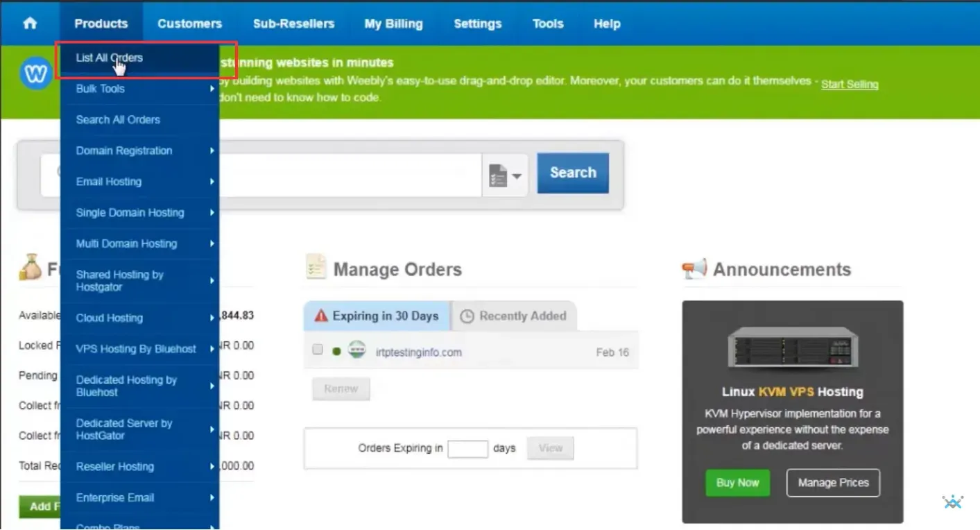Click the Weebly logo icon
This screenshot has width=980, height=530.
35,73
